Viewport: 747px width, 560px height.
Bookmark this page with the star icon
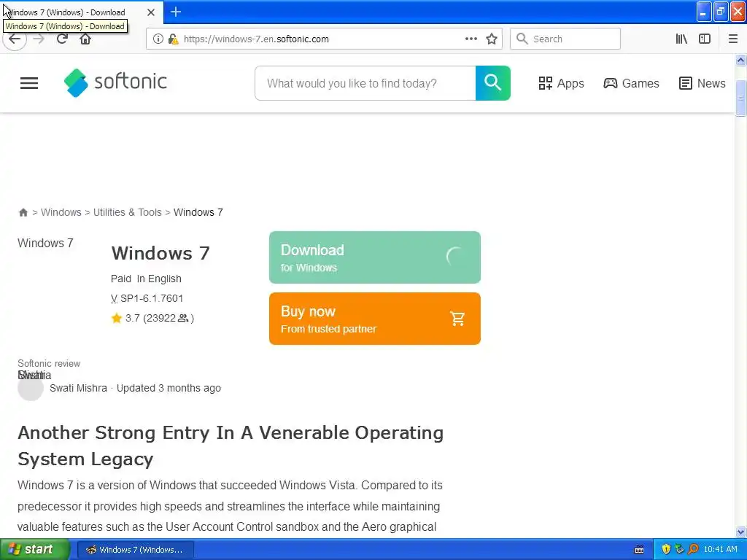(492, 39)
